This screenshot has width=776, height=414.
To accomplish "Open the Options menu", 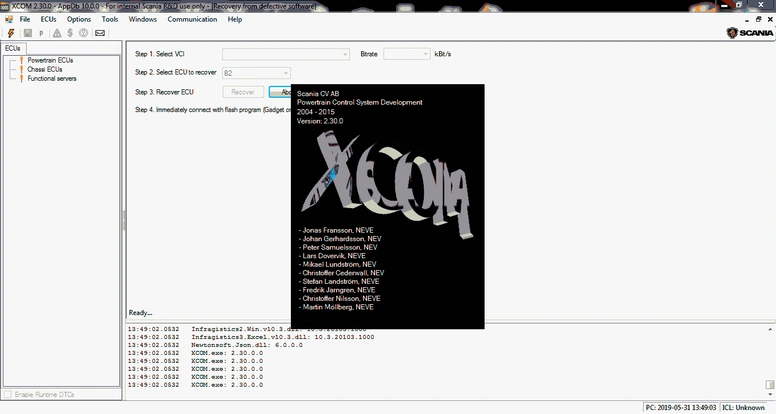I will click(79, 19).
